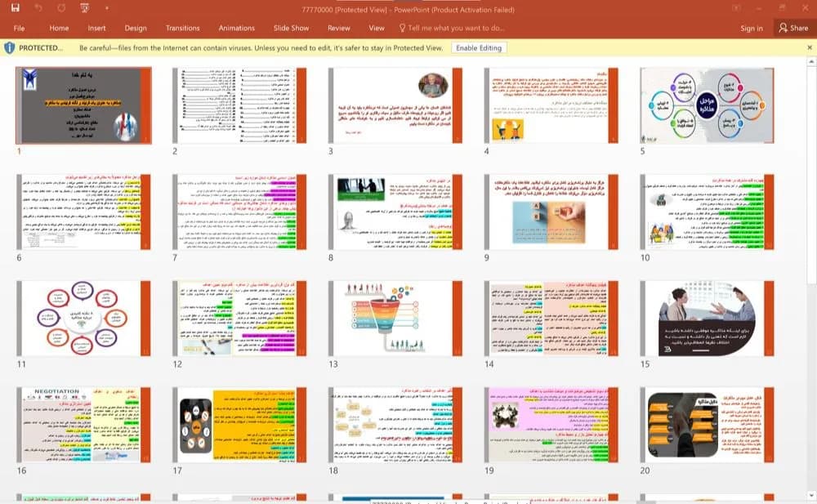The height and width of the screenshot is (504, 817).
Task: Open the File menu
Action: pos(20,28)
